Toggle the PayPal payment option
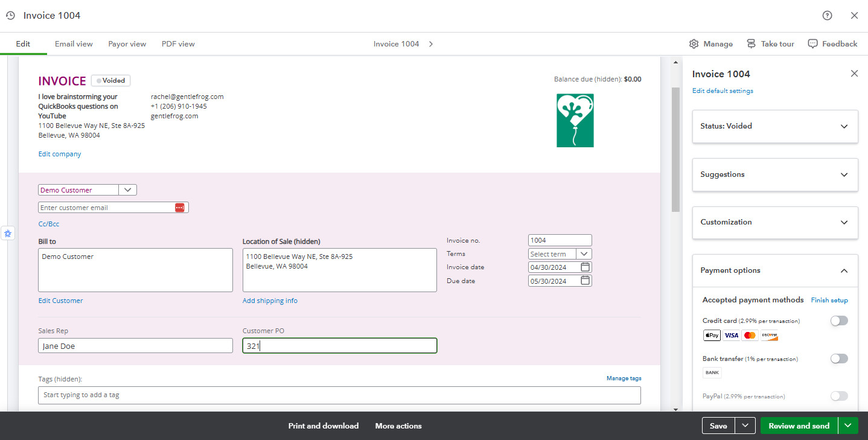 (839, 396)
